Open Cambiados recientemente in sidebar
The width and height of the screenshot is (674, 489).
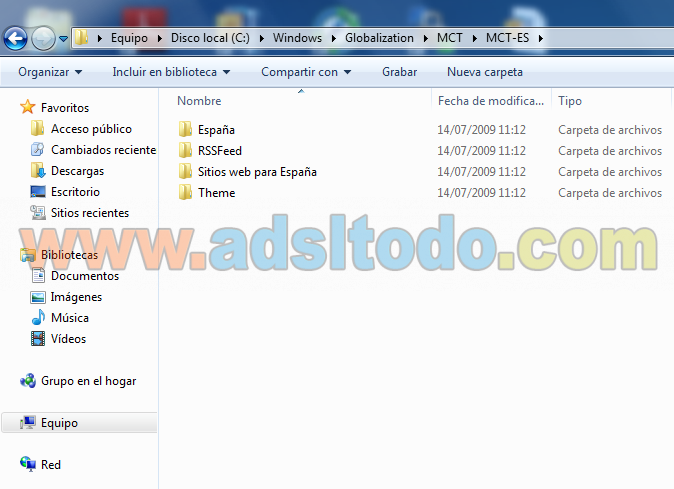point(104,150)
